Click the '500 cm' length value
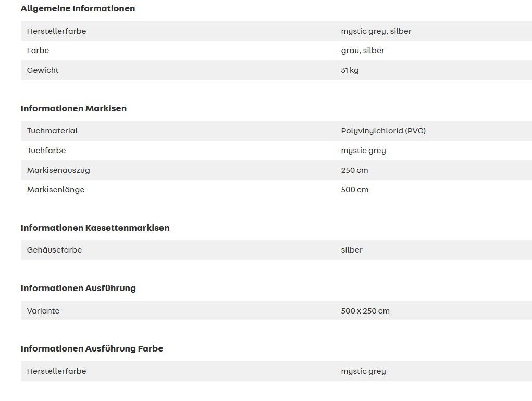The width and height of the screenshot is (532, 401). [354, 190]
